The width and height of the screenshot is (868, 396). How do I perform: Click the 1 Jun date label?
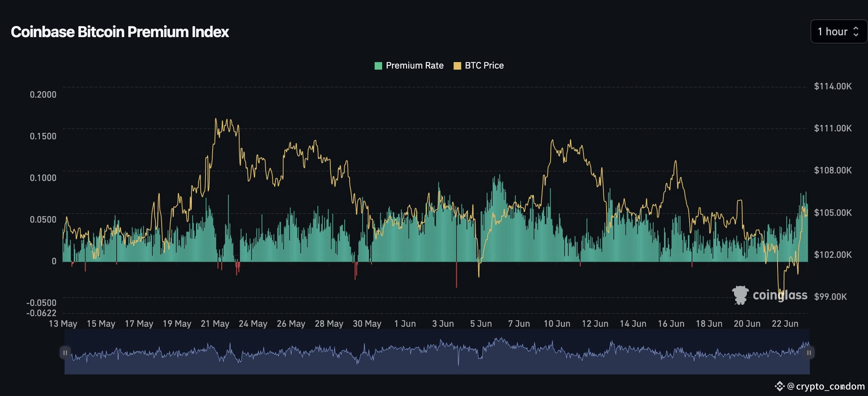[405, 324]
